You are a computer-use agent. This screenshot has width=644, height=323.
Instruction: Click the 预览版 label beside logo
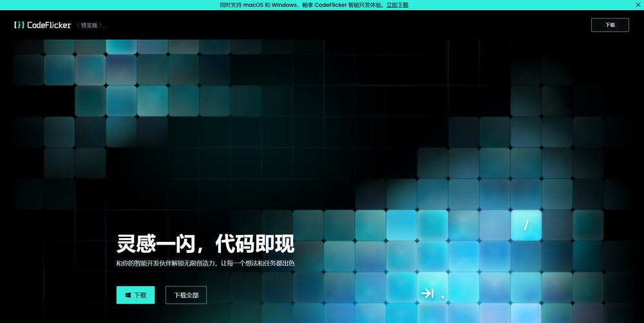pyautogui.click(x=89, y=26)
